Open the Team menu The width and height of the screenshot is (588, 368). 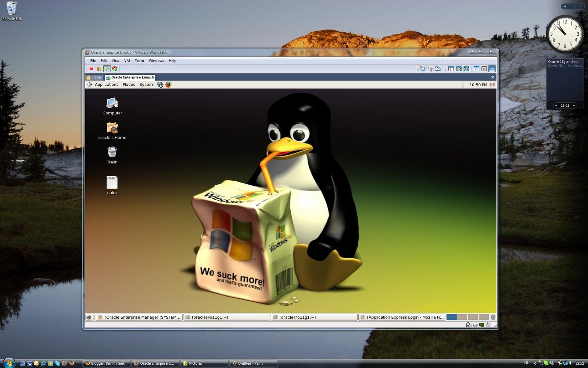click(139, 61)
